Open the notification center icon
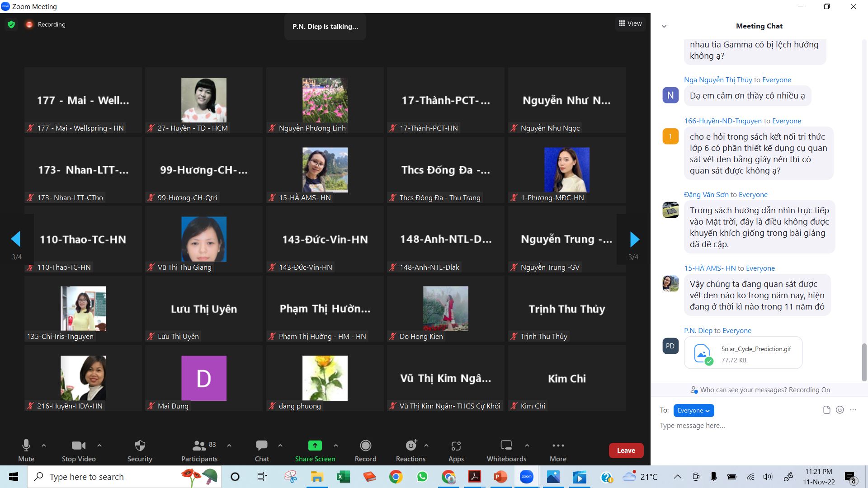Screen dimensions: 868x488 tap(850, 477)
